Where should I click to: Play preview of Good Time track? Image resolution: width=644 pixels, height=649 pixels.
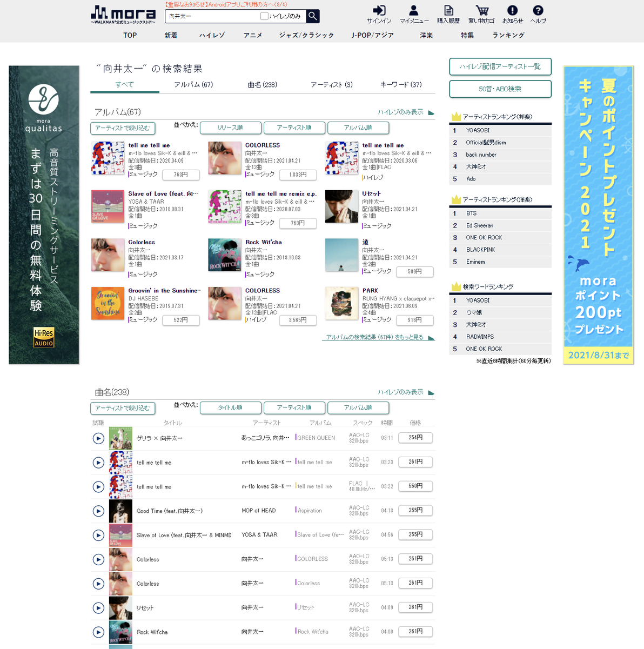[x=98, y=511]
